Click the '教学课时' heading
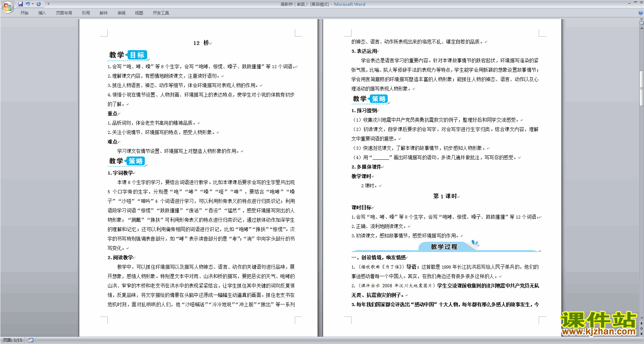Viewport: 644px width, 344px height. pyautogui.click(x=361, y=177)
